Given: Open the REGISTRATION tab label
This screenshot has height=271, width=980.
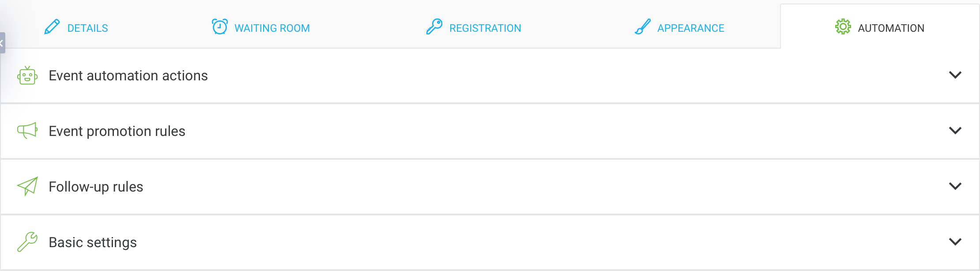Looking at the screenshot, I should pyautogui.click(x=485, y=28).
